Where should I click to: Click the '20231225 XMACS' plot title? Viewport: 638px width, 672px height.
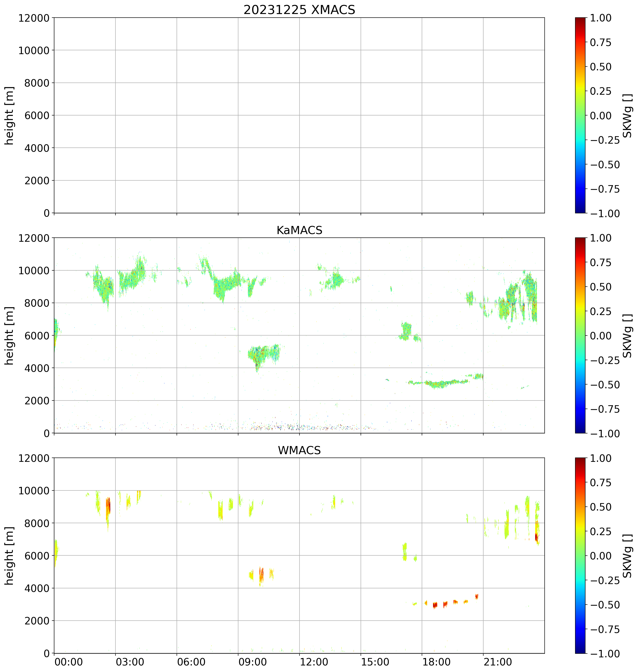point(299,10)
